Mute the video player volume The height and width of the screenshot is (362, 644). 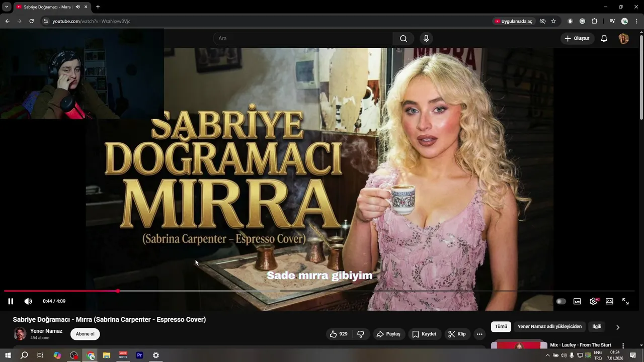click(x=28, y=301)
